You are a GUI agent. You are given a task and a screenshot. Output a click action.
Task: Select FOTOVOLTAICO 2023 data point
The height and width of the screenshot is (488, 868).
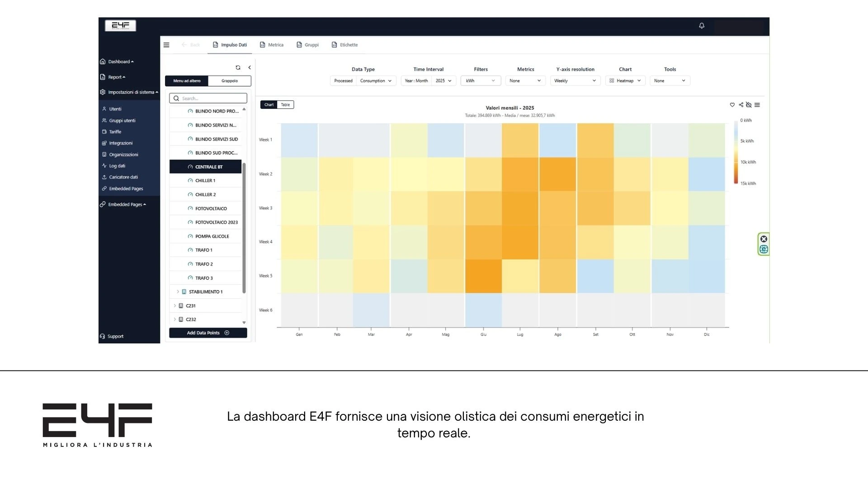coord(206,222)
